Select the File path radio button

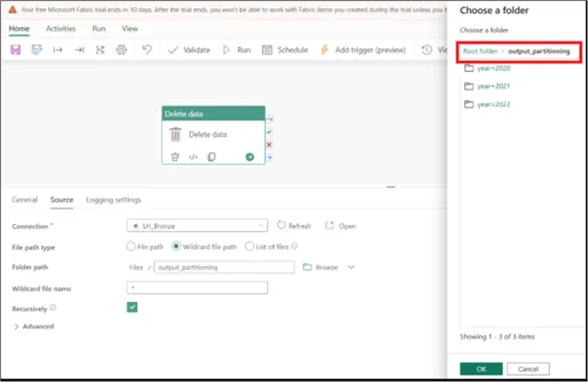(x=131, y=246)
